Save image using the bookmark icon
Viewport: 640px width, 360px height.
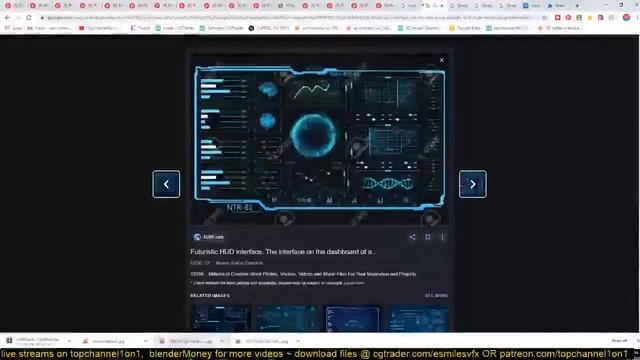coord(427,237)
